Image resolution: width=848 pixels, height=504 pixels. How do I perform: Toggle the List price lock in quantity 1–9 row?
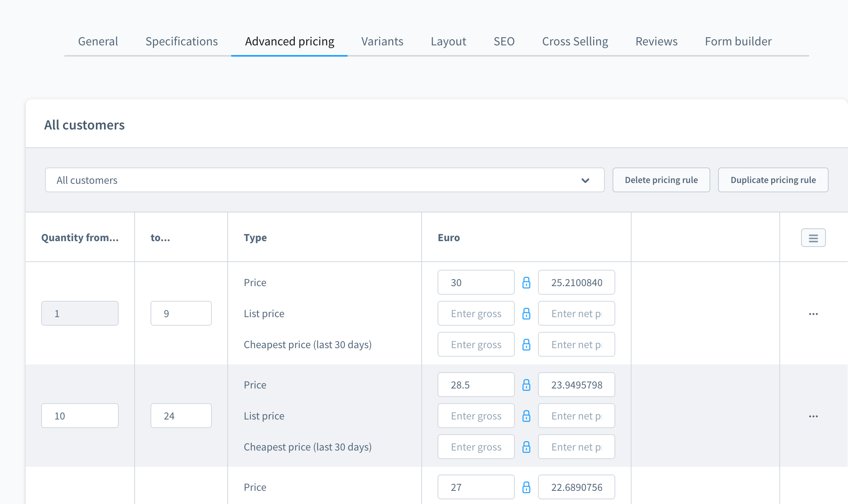(526, 314)
